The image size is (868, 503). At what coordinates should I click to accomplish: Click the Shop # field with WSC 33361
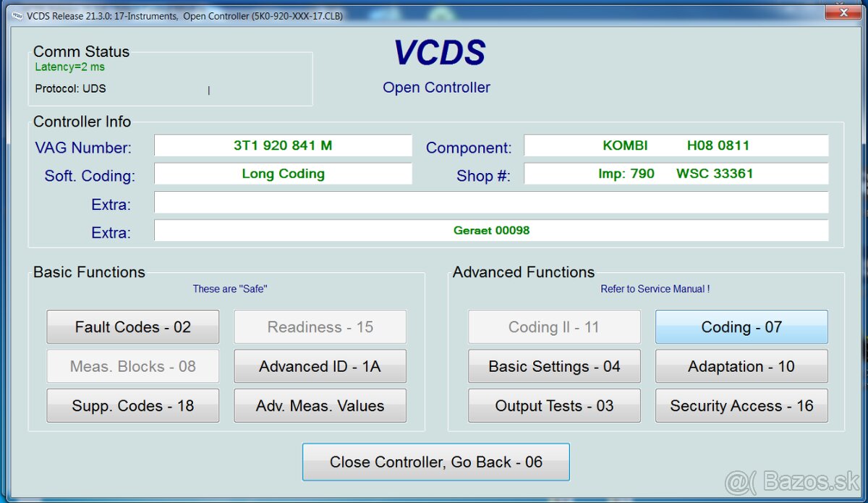676,174
